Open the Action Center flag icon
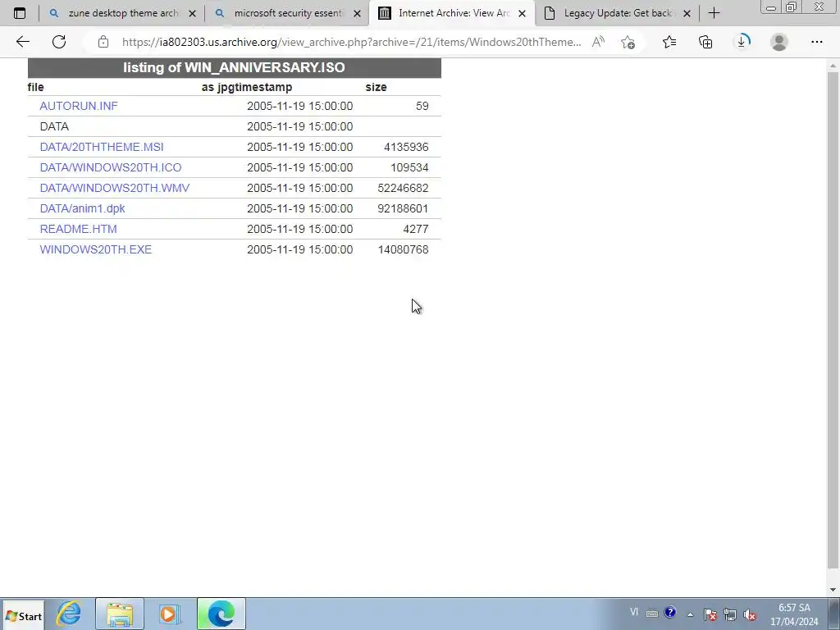Viewport: 840px width, 630px height. coord(710,614)
